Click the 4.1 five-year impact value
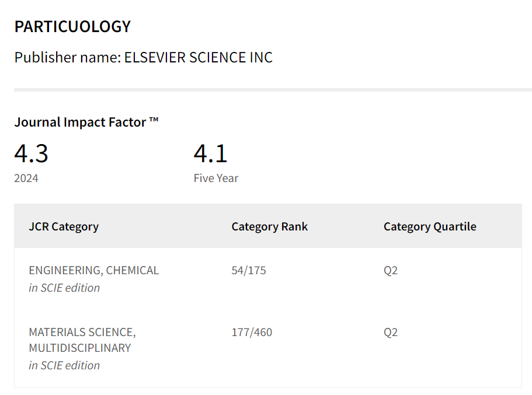 [x=210, y=153]
